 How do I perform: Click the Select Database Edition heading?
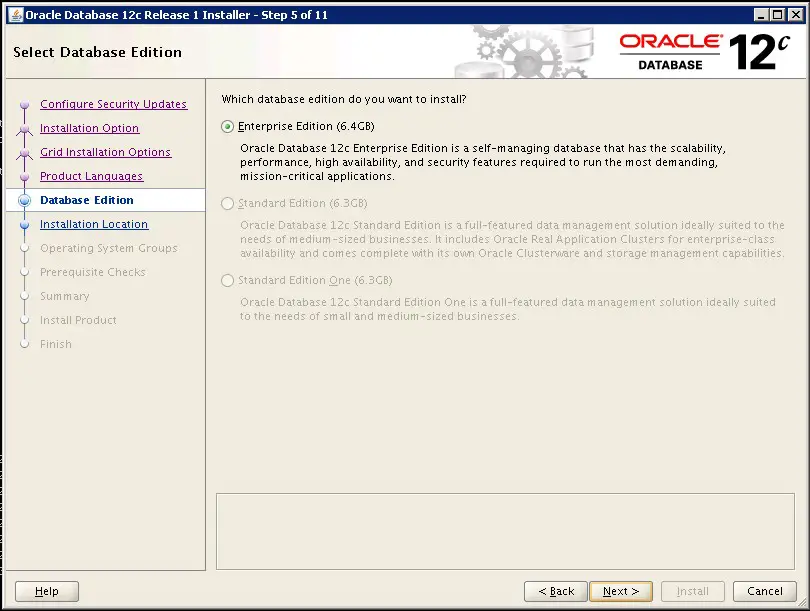click(98, 52)
